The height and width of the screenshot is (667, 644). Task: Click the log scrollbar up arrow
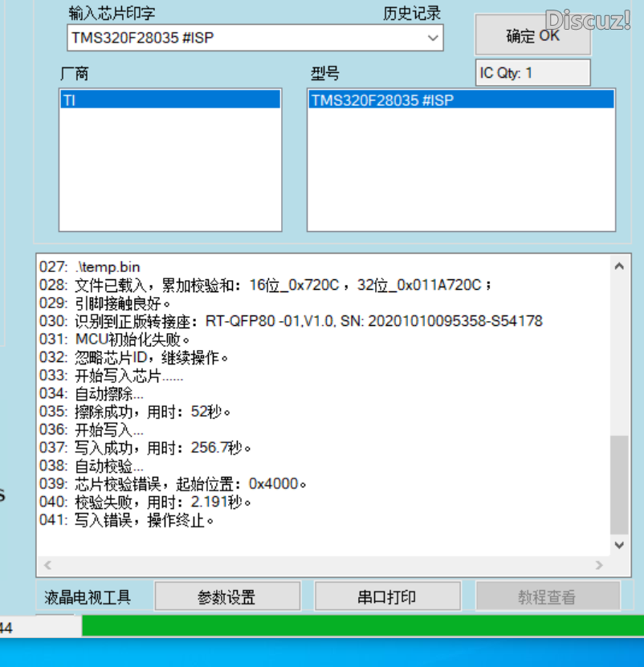[x=619, y=265]
